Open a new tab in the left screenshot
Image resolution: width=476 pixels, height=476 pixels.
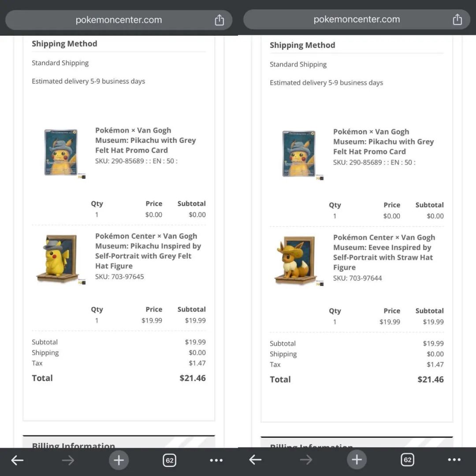click(119, 460)
